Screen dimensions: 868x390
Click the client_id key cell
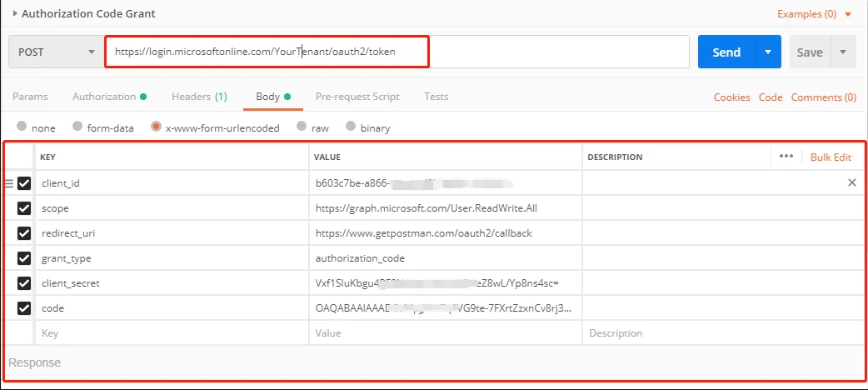[172, 183]
